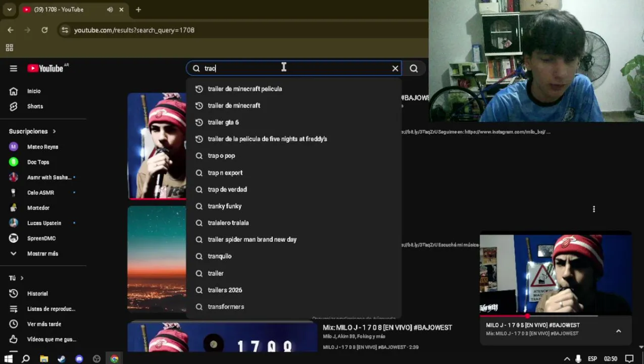Clear the search box with X
This screenshot has height=364, width=644.
pos(395,68)
